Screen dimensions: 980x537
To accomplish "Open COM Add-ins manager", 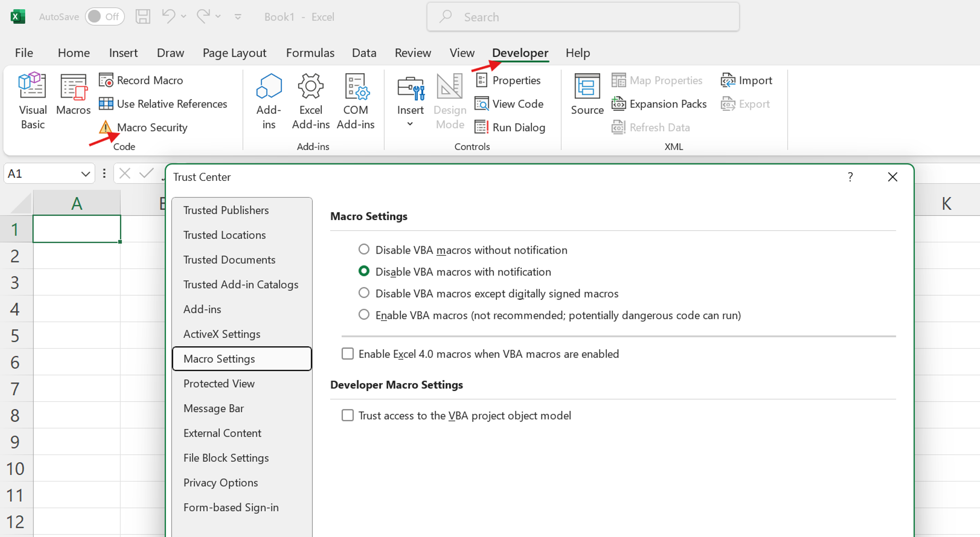I will point(356,101).
